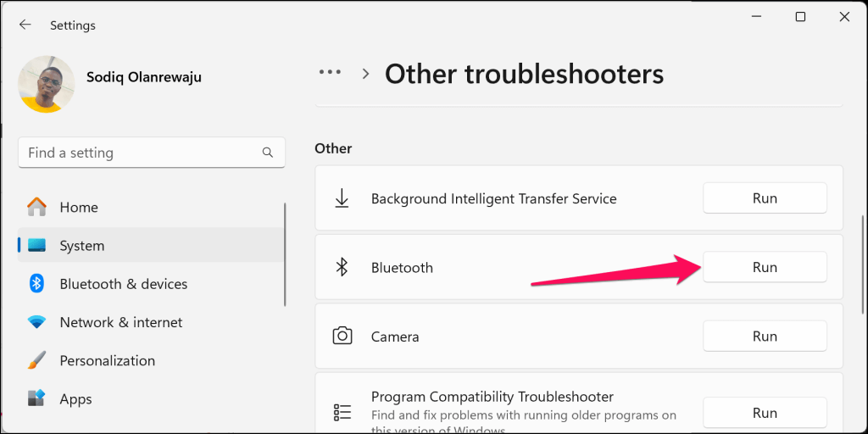Run Background Intelligent Transfer Service troubleshooter

pyautogui.click(x=765, y=198)
